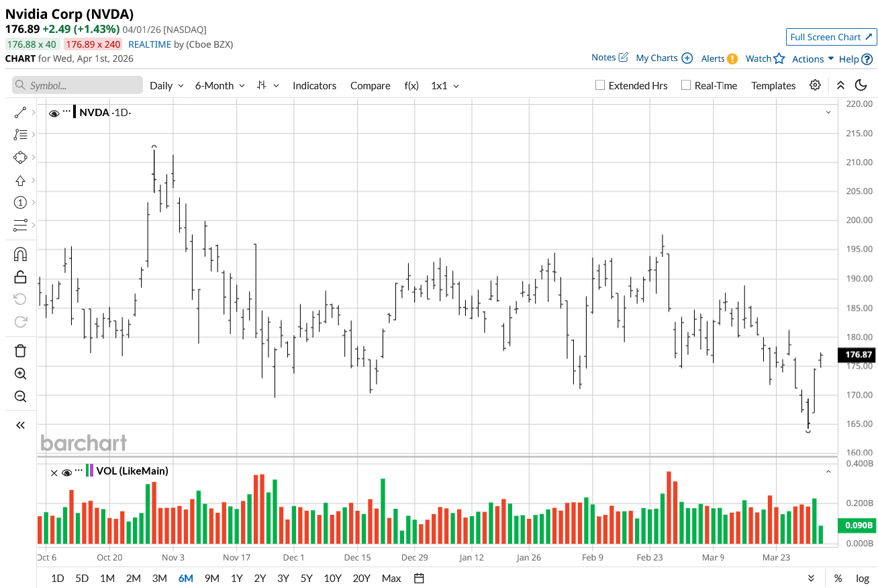Open the Templates menu
This screenshot has height=588, width=878.
[x=773, y=85]
